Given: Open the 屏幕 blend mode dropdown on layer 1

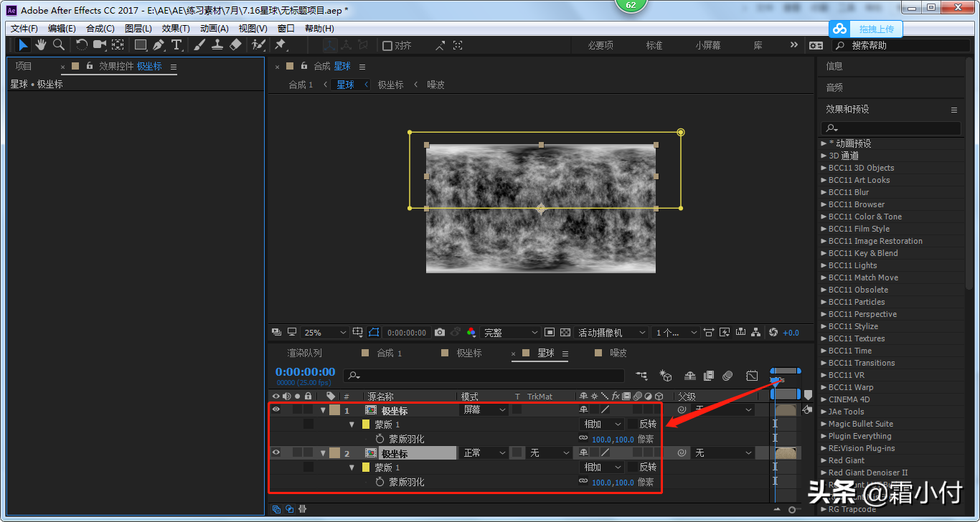Looking at the screenshot, I should (484, 410).
